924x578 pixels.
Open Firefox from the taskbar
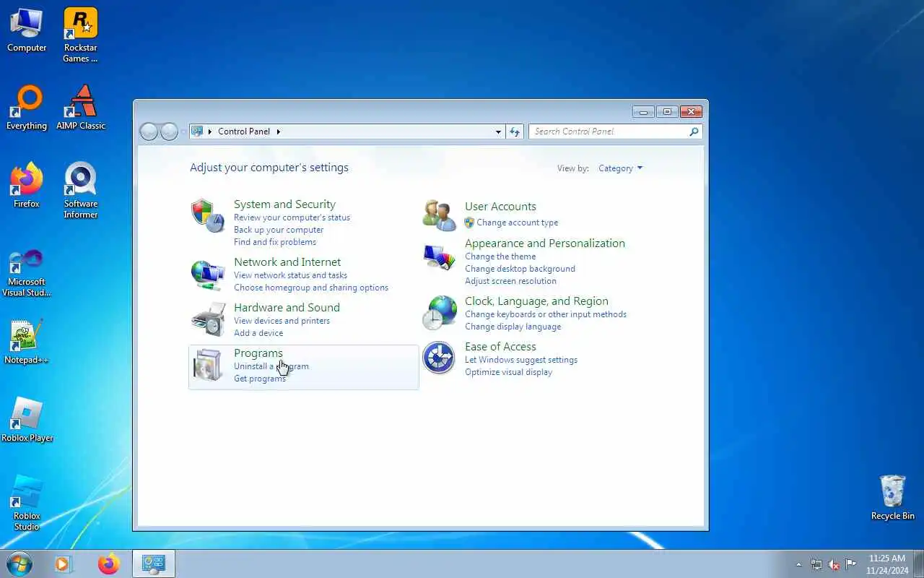pyautogui.click(x=109, y=564)
